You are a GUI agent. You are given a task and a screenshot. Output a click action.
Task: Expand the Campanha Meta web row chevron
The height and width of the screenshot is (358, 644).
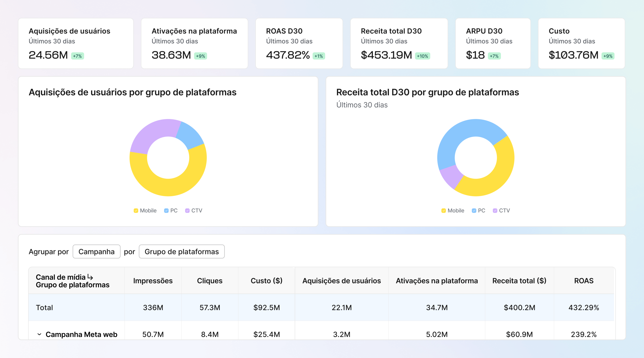39,334
